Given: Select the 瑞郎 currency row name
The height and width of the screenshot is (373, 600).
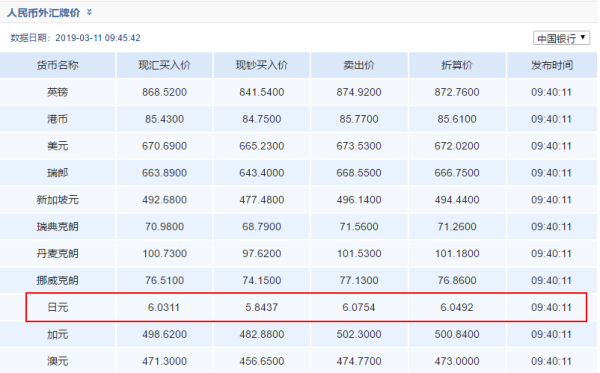Looking at the screenshot, I should click(57, 173).
